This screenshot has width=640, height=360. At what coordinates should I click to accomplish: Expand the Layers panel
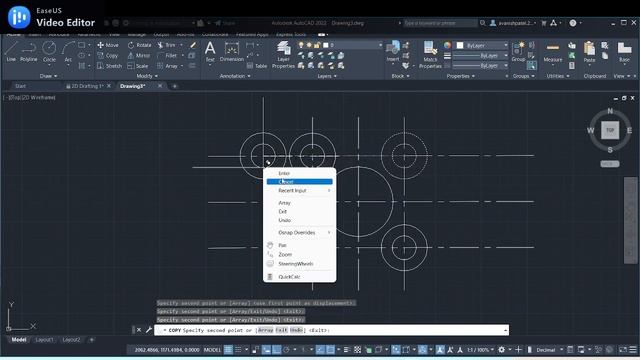(x=327, y=76)
